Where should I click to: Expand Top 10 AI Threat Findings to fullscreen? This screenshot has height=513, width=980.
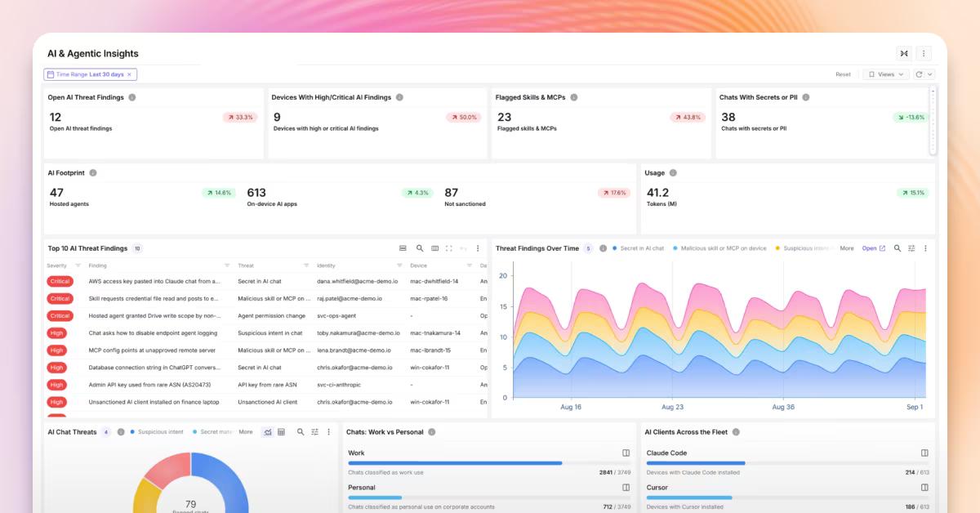449,248
